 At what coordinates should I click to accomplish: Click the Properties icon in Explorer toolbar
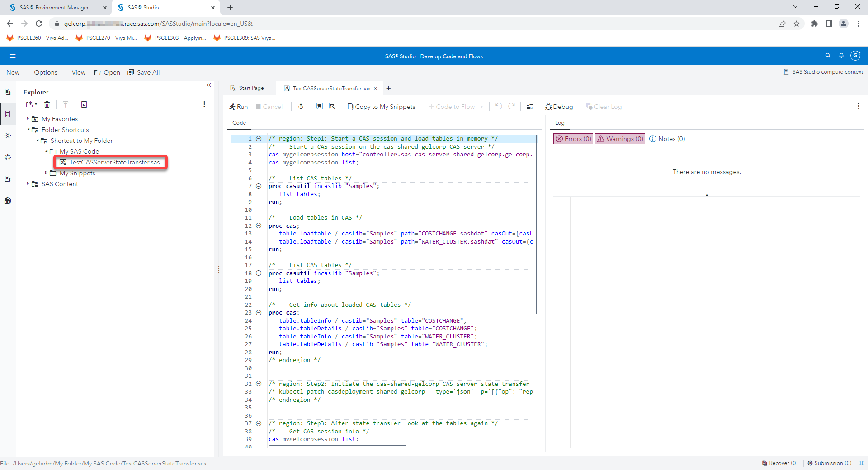pos(84,104)
